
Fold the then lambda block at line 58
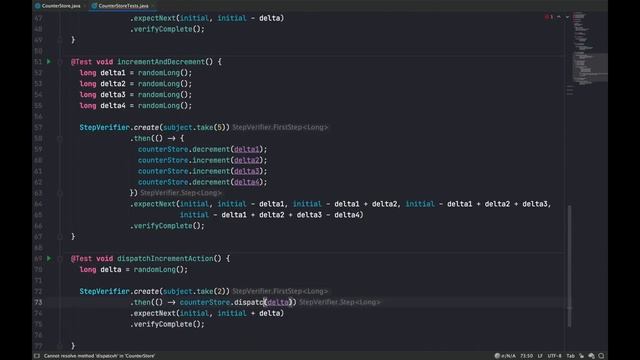coord(60,139)
